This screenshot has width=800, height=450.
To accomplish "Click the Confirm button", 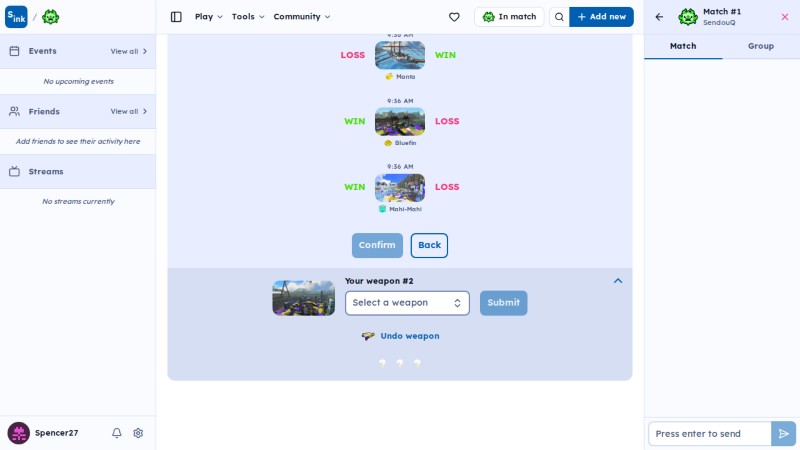I will click(x=377, y=245).
